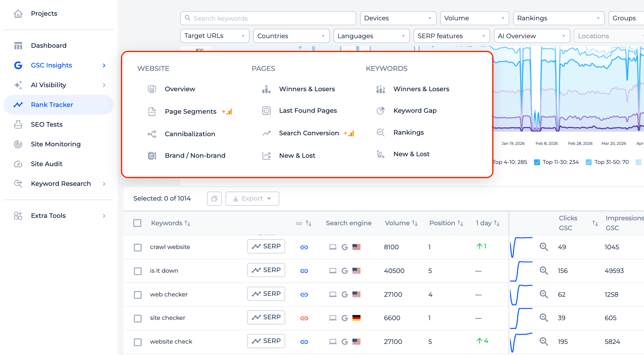The image size is (644, 355).
Task: Sort by the 1 day column header
Action: point(488,223)
